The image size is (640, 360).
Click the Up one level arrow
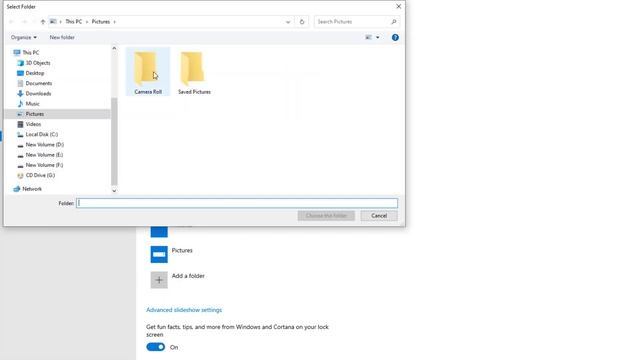click(x=43, y=22)
